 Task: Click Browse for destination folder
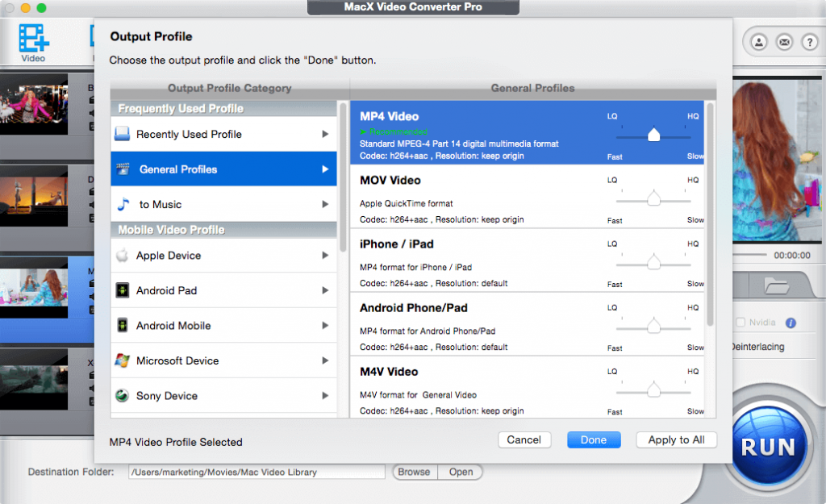click(414, 472)
